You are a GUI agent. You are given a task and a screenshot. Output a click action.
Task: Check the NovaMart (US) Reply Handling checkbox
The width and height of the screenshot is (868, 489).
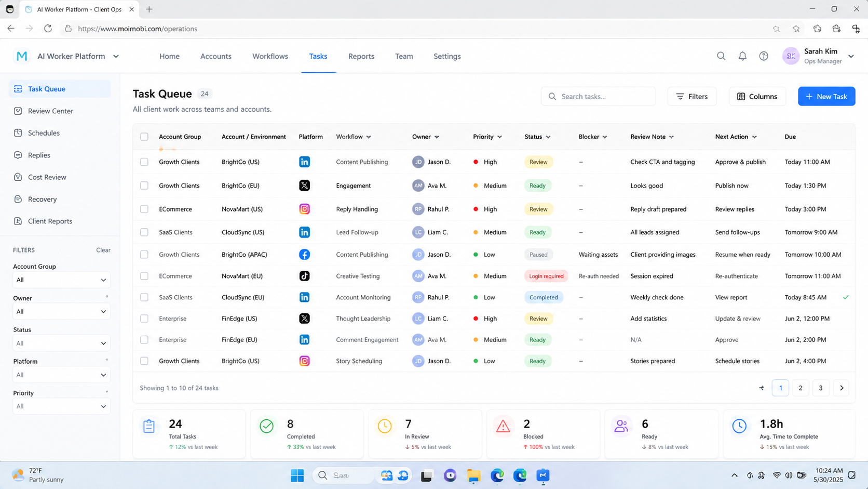pos(144,209)
